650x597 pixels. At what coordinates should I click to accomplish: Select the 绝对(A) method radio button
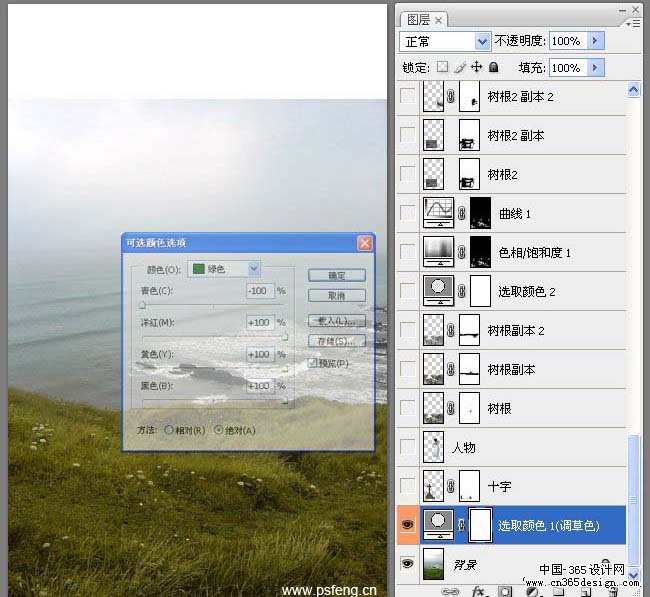pyautogui.click(x=218, y=430)
